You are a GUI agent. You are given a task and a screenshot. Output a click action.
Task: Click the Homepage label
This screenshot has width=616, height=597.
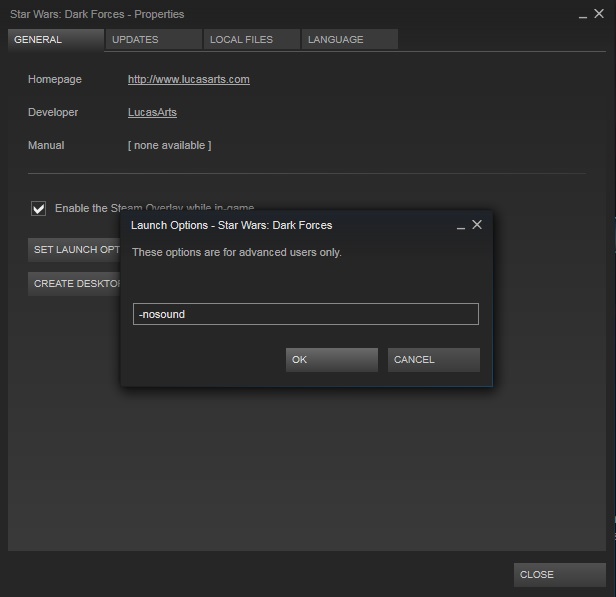55,79
